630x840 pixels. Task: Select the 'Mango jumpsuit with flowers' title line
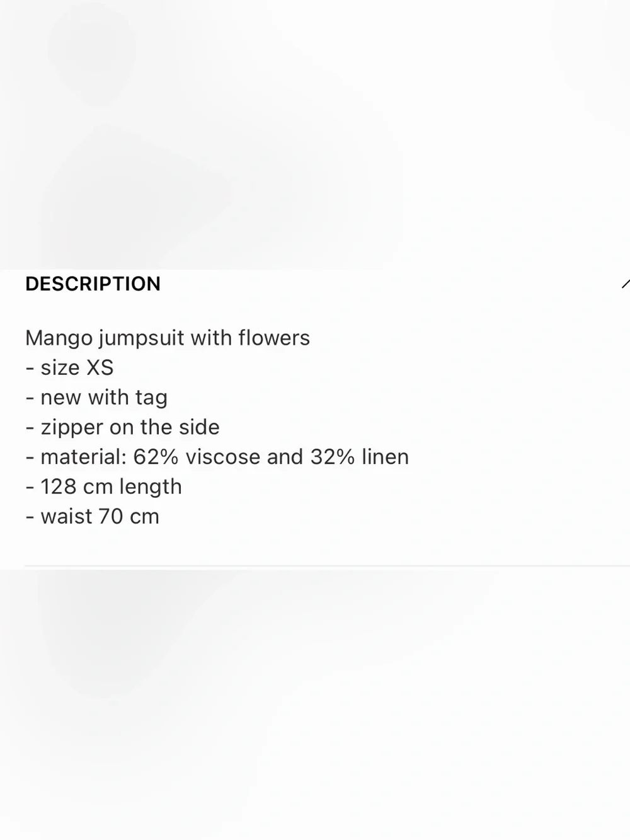pos(168,338)
